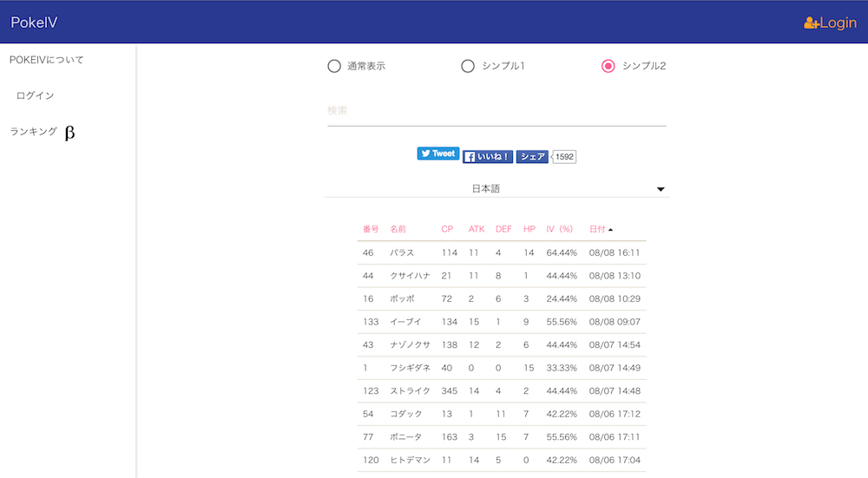Click the Facebook シェア share button

532,156
